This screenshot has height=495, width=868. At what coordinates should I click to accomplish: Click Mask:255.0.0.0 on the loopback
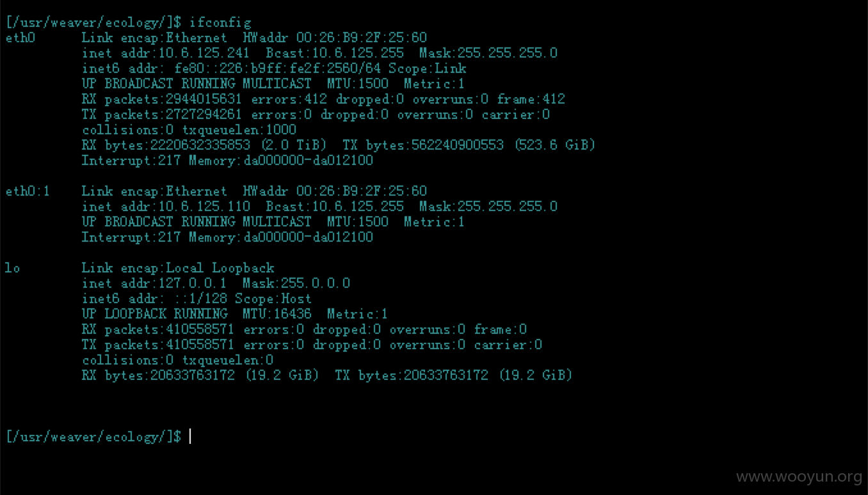tap(296, 283)
